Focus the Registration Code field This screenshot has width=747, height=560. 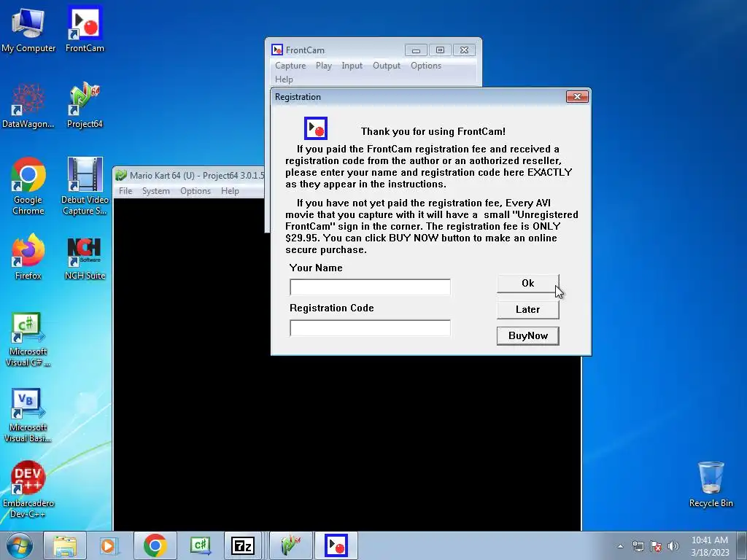click(x=370, y=327)
